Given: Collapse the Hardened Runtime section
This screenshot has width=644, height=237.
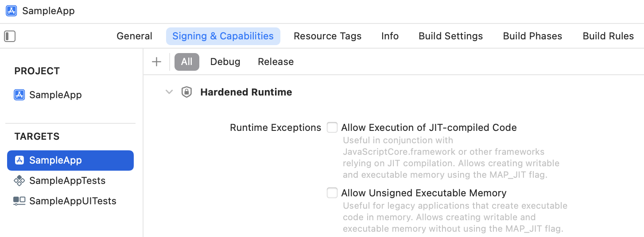Looking at the screenshot, I should [169, 92].
